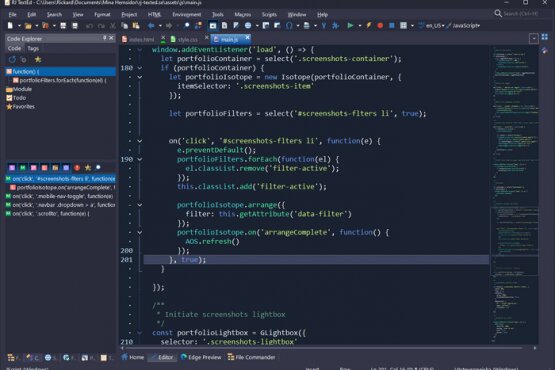This screenshot has width=555, height=370.
Task: Select the Todo tree node
Action: pos(16,98)
